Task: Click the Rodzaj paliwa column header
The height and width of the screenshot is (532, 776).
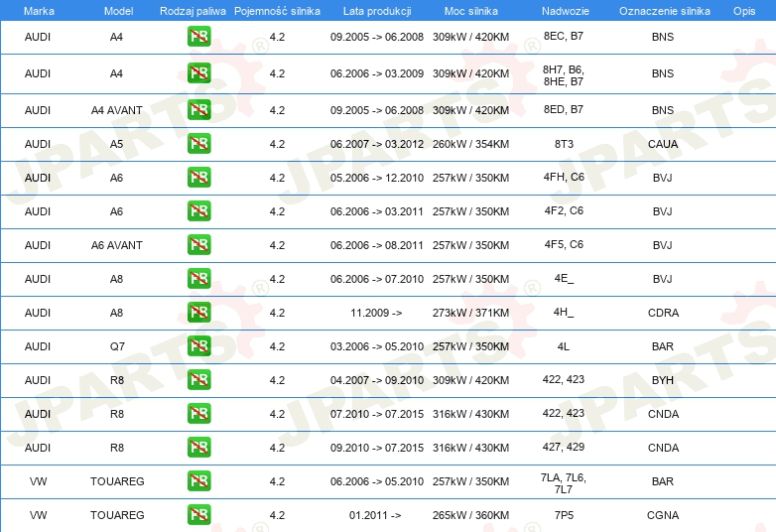Action: click(x=193, y=11)
